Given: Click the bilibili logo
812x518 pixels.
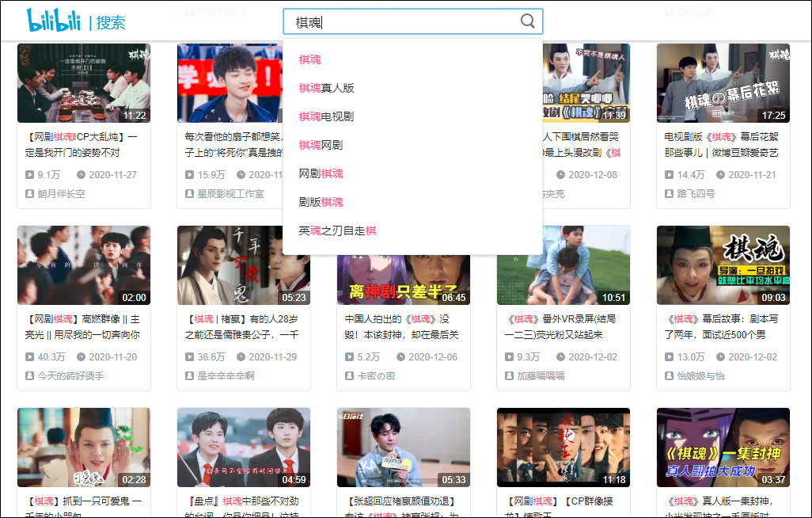Looking at the screenshot, I should pos(54,21).
